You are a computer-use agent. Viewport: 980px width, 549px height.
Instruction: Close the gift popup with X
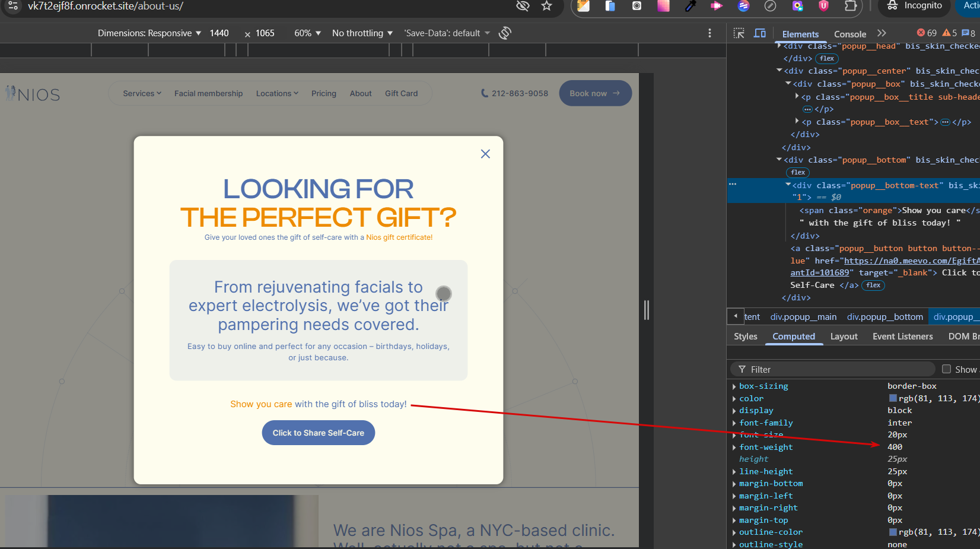coord(485,154)
